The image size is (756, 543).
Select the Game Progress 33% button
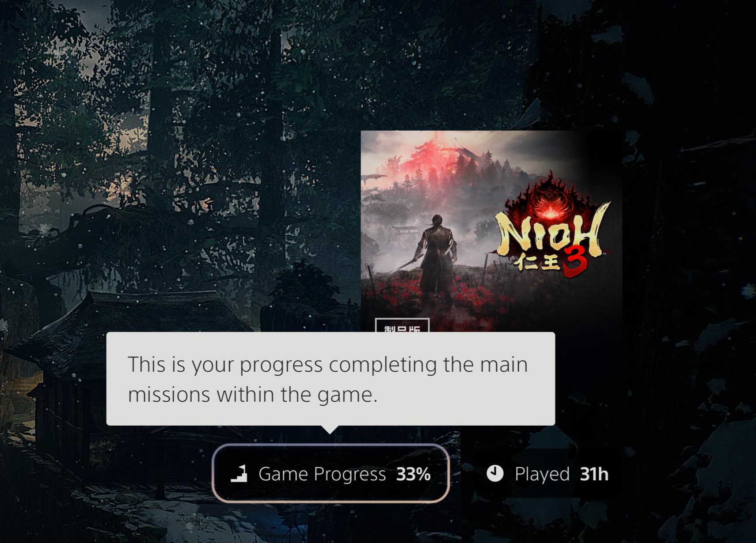coord(331,473)
